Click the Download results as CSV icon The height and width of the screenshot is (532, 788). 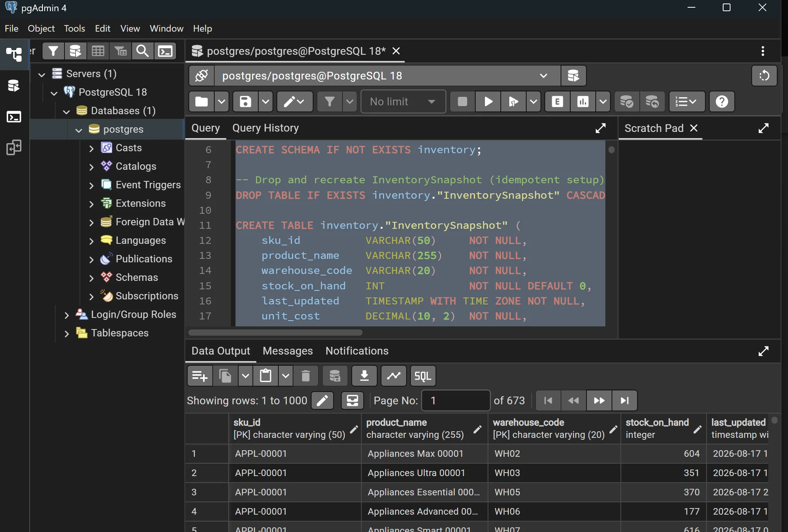[364, 376]
